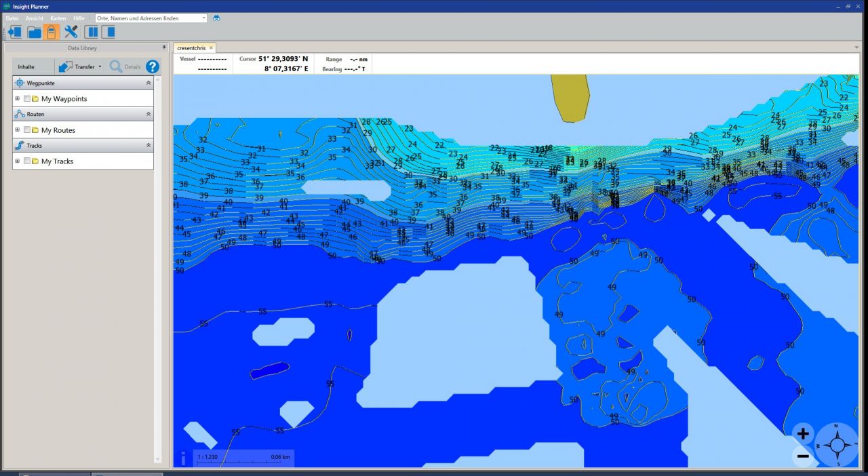Check the My Routes checkbox
Image resolution: width=868 pixels, height=476 pixels.
pos(27,130)
